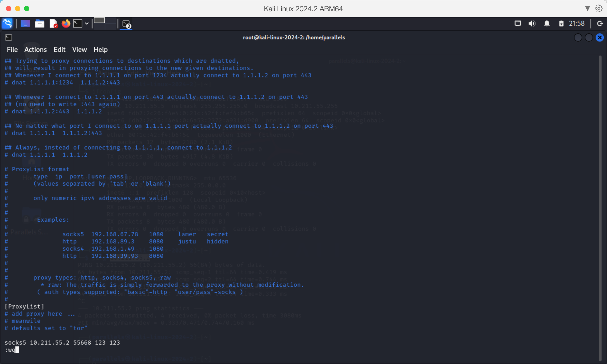Launch the text editor panel icon

(53, 23)
